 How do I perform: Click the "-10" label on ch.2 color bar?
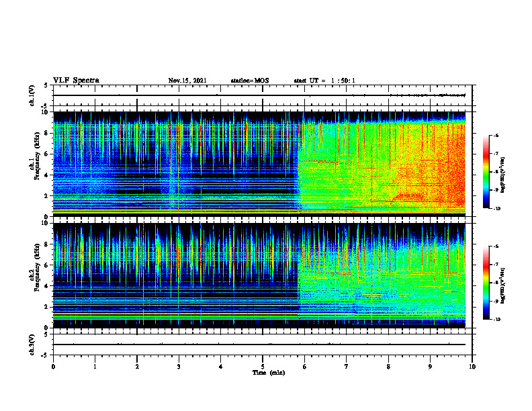[496, 320]
